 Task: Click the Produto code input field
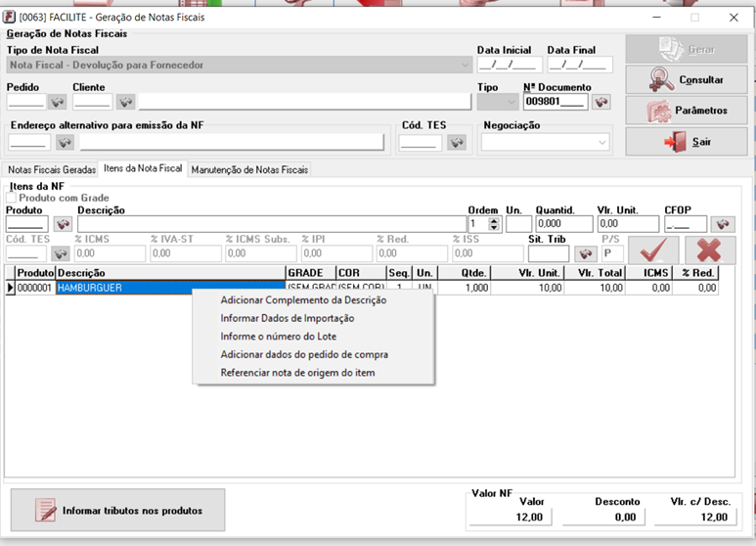[x=27, y=224]
